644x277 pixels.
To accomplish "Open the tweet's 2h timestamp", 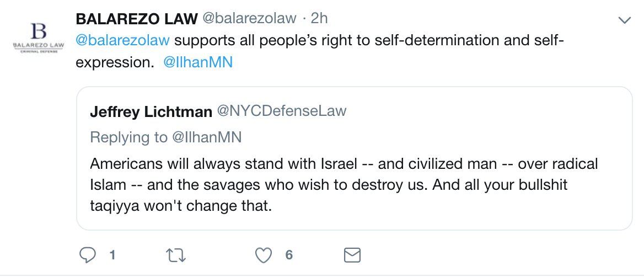I will (x=319, y=18).
